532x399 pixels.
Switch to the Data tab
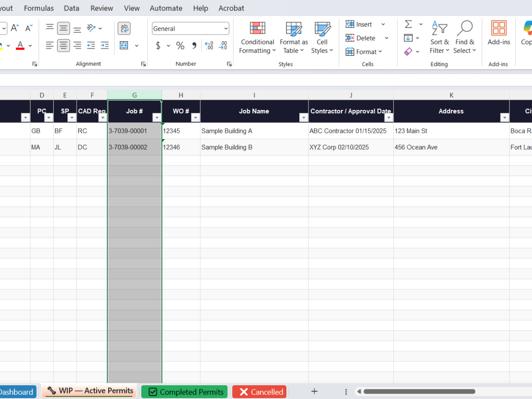point(72,8)
